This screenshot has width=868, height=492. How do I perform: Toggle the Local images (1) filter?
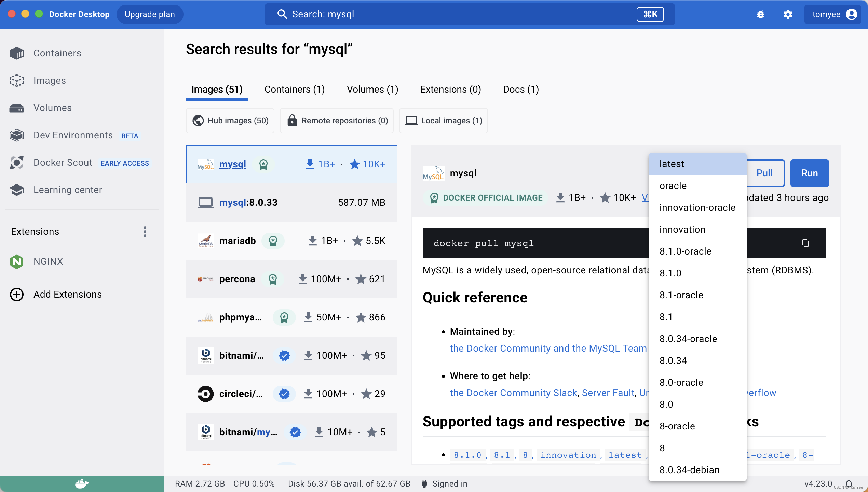(x=443, y=121)
